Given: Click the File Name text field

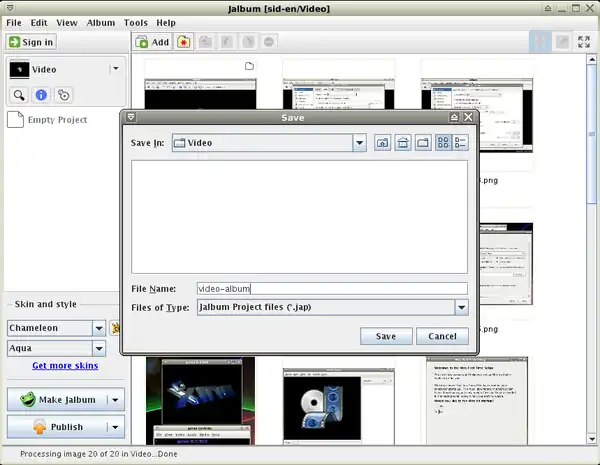Looking at the screenshot, I should coord(331,288).
